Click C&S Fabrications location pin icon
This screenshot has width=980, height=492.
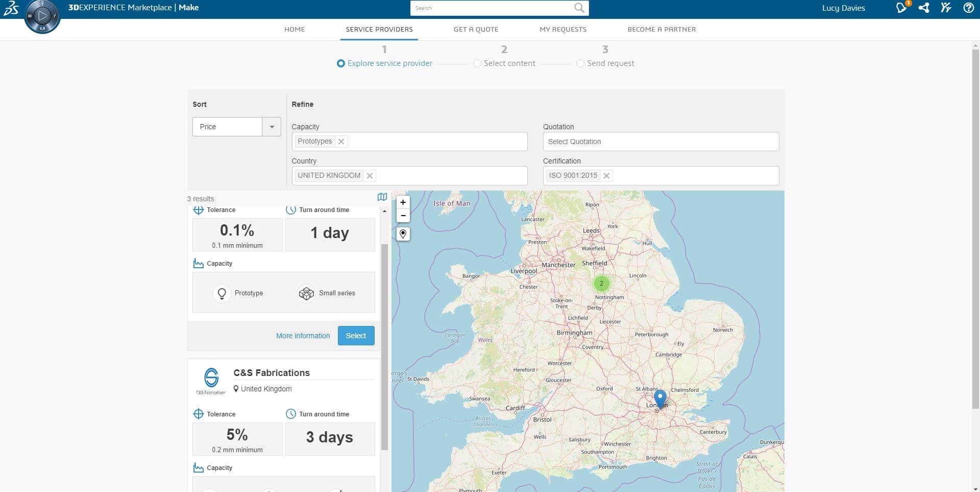(x=236, y=389)
